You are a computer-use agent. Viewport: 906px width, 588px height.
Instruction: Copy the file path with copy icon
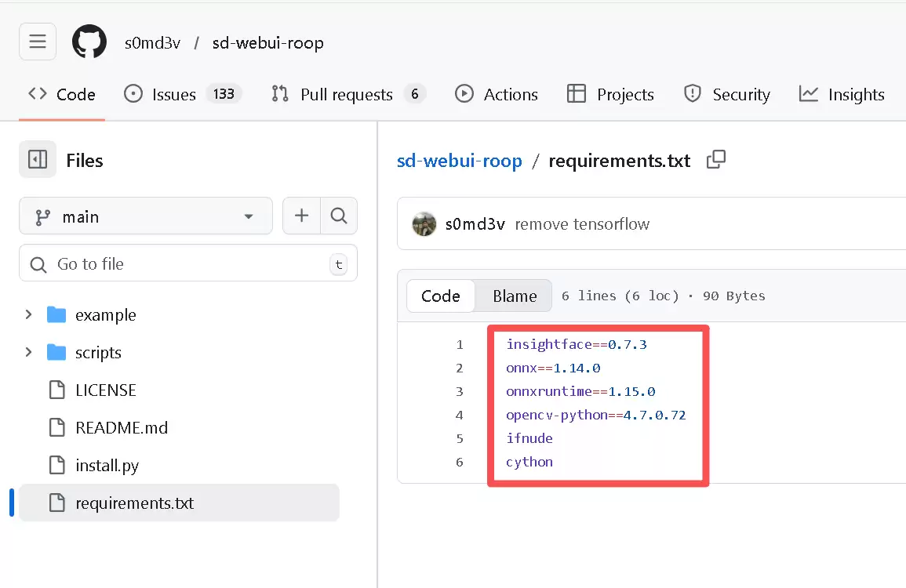[x=715, y=160]
